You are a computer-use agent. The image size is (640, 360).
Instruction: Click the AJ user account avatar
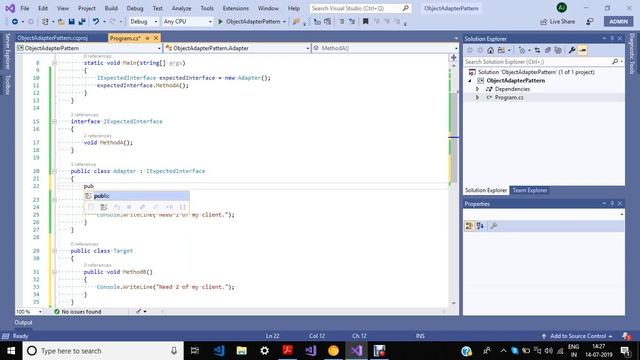(x=562, y=7)
